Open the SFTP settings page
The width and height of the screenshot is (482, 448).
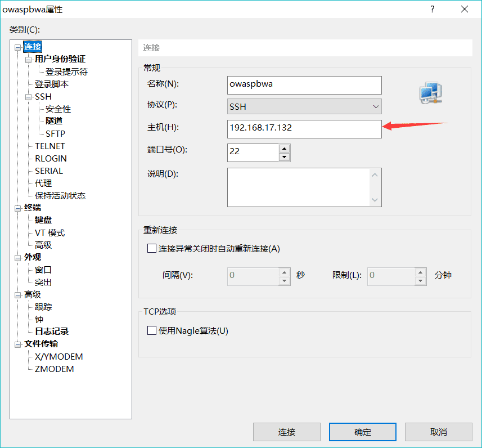pyautogui.click(x=57, y=133)
